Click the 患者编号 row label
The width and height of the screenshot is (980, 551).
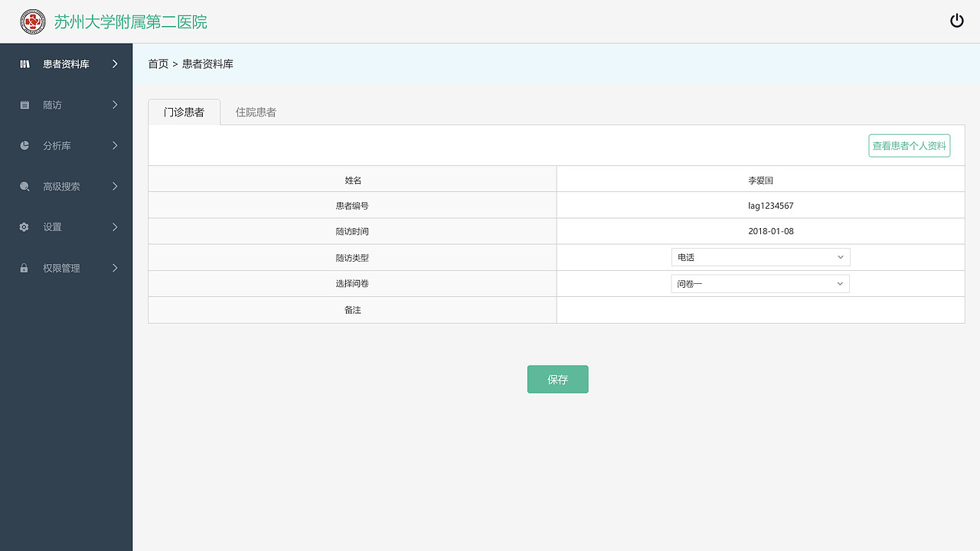click(x=352, y=206)
